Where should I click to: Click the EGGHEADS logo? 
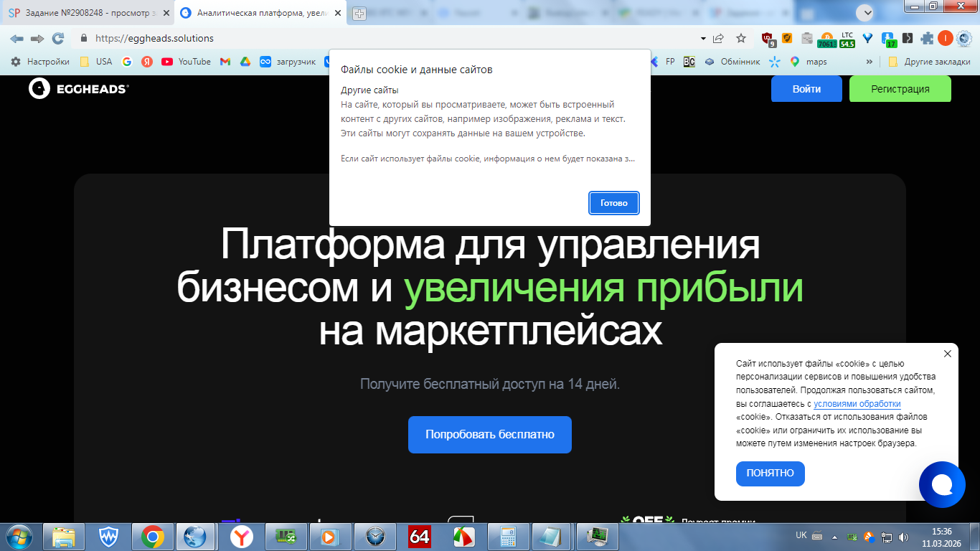[x=79, y=88]
